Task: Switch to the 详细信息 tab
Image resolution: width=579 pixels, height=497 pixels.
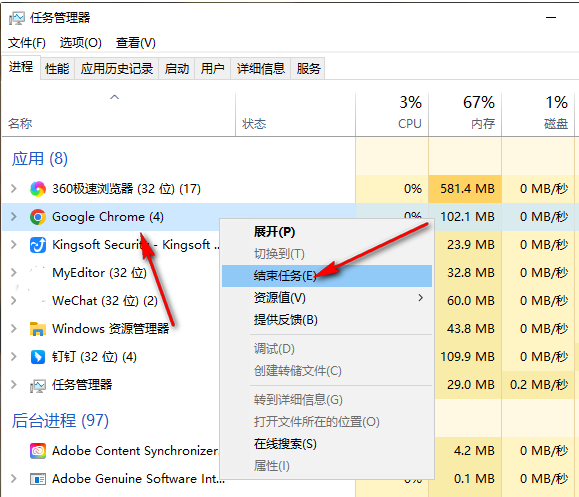Action: [261, 69]
